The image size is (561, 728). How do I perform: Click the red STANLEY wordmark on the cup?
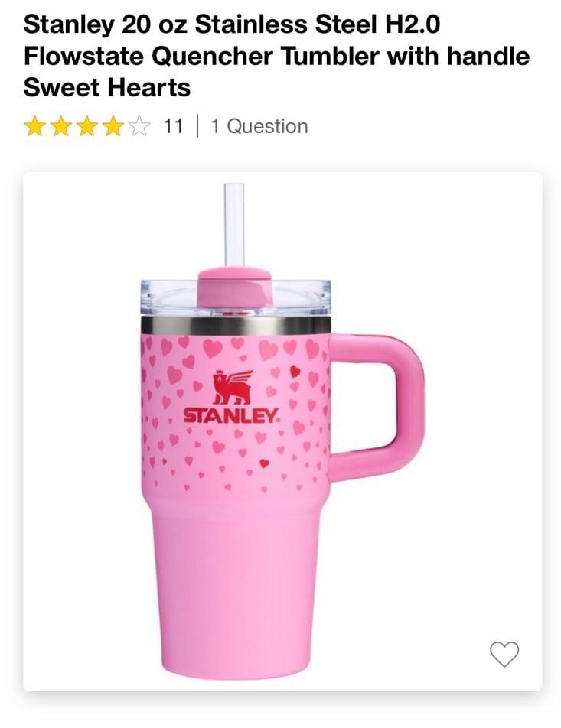click(231, 415)
